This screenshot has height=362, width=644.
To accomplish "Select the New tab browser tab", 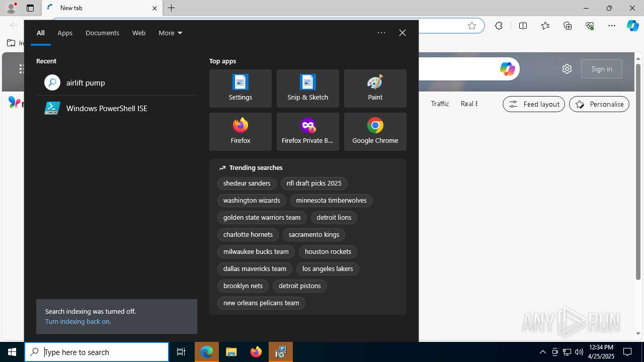I will [102, 8].
